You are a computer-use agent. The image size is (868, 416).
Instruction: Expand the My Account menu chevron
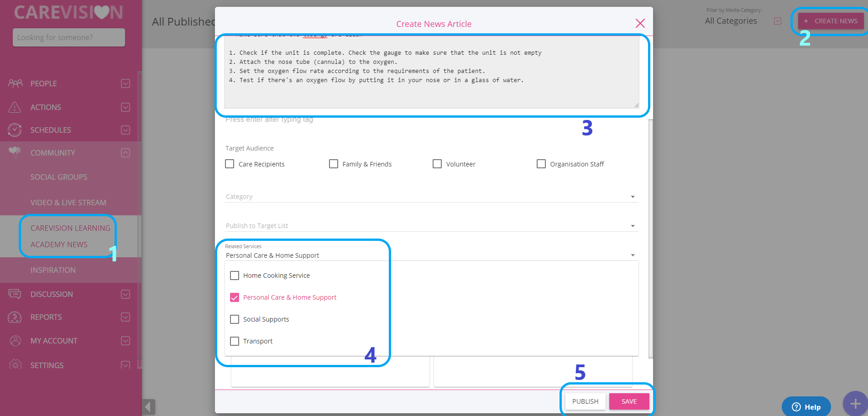point(125,341)
